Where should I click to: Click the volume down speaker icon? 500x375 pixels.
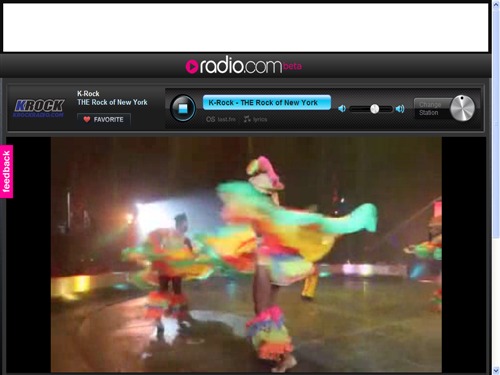(342, 109)
